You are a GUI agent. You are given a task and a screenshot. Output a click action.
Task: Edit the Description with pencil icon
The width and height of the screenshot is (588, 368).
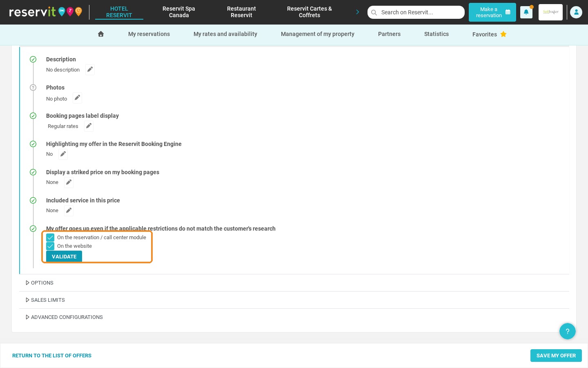pos(90,70)
